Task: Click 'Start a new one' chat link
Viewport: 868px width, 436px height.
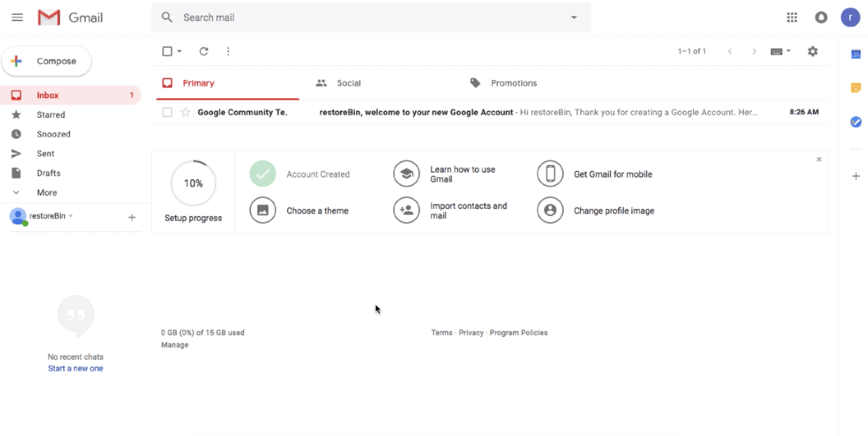Action: tap(76, 369)
